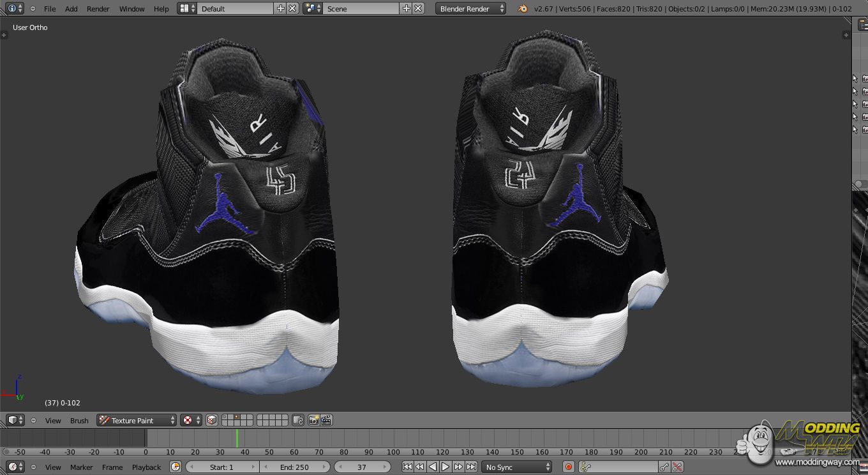Viewport: 868px width, 475px height.
Task: Expand the No Sync playback dropdown
Action: point(516,467)
